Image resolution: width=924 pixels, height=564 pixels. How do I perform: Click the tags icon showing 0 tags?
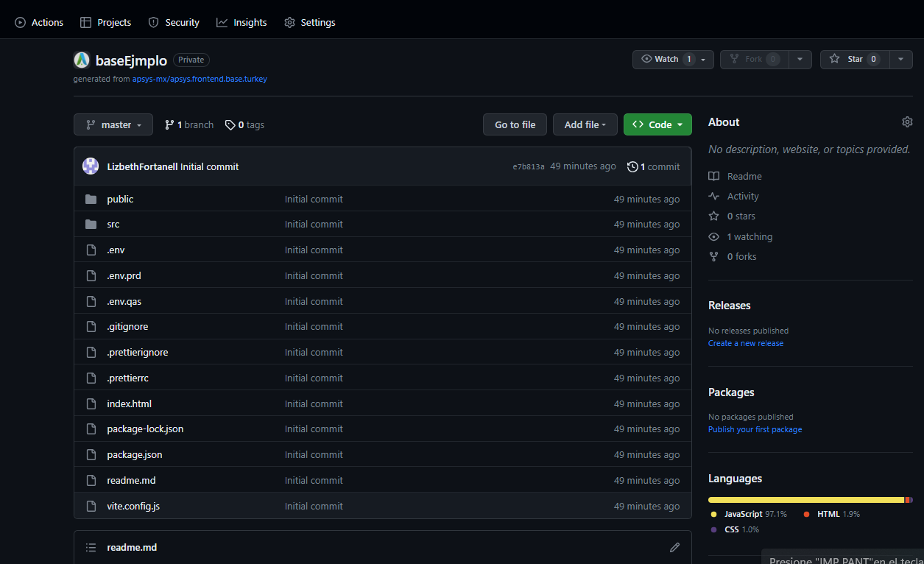pos(230,125)
